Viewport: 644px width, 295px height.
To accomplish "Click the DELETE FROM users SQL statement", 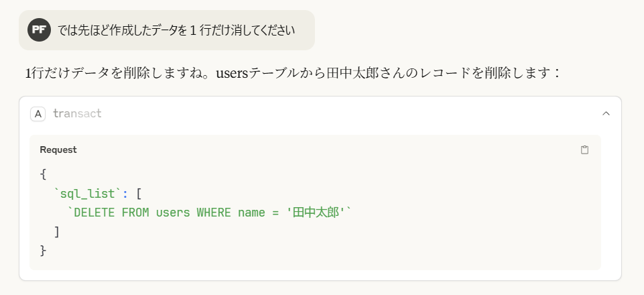I will [x=210, y=213].
